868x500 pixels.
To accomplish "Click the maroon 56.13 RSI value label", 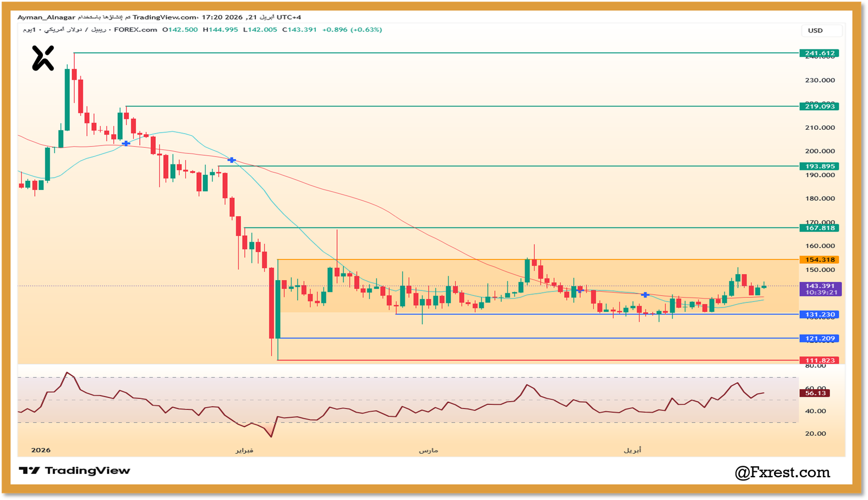I will (x=815, y=393).
